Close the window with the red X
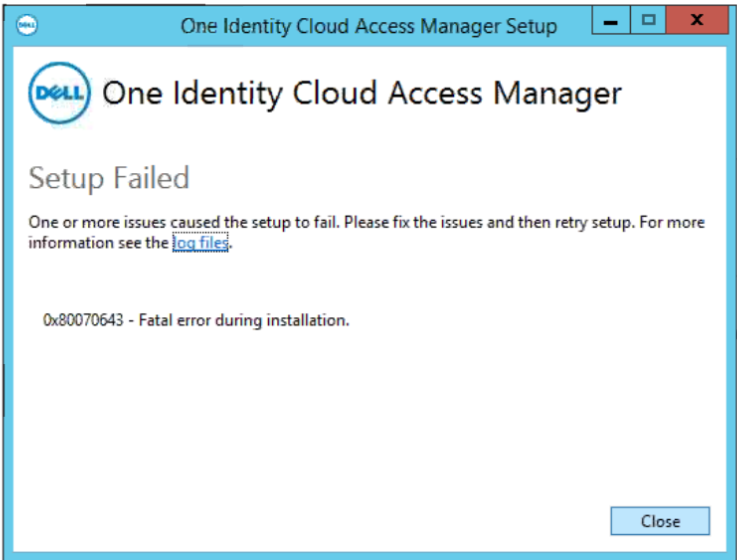737x560 pixels. pos(697,20)
